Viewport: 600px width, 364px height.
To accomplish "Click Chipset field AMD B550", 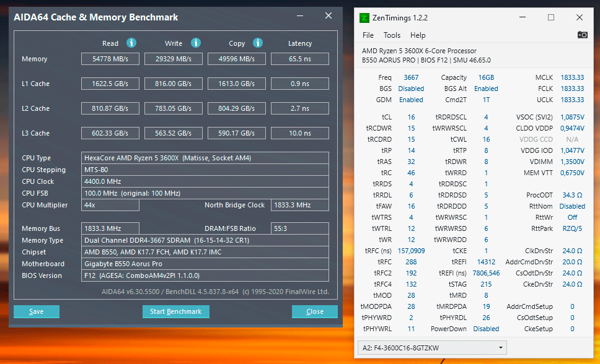I will coord(205,253).
